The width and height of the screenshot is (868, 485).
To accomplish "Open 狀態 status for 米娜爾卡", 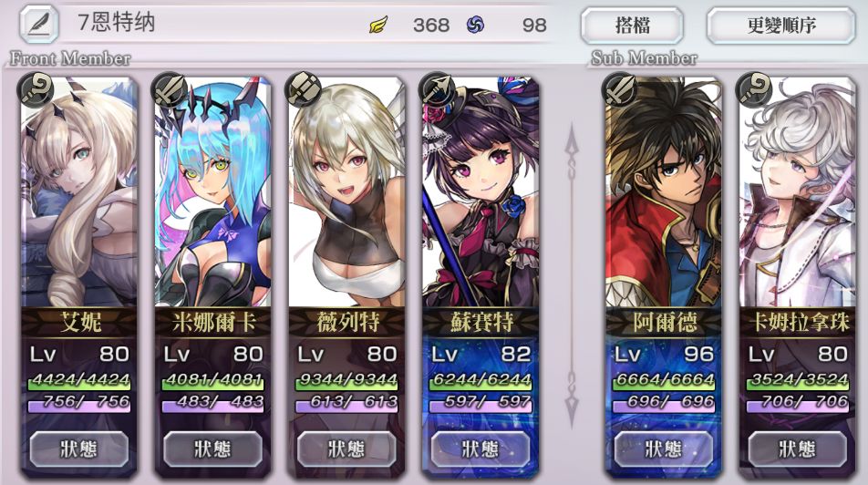I will 212,449.
